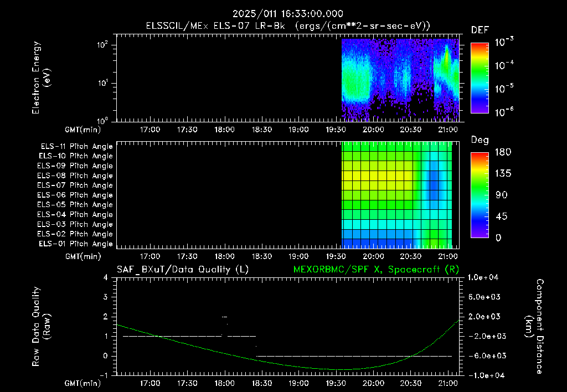
Task: Select the 10^-4 DEF scale value
Action: pyautogui.click(x=504, y=65)
